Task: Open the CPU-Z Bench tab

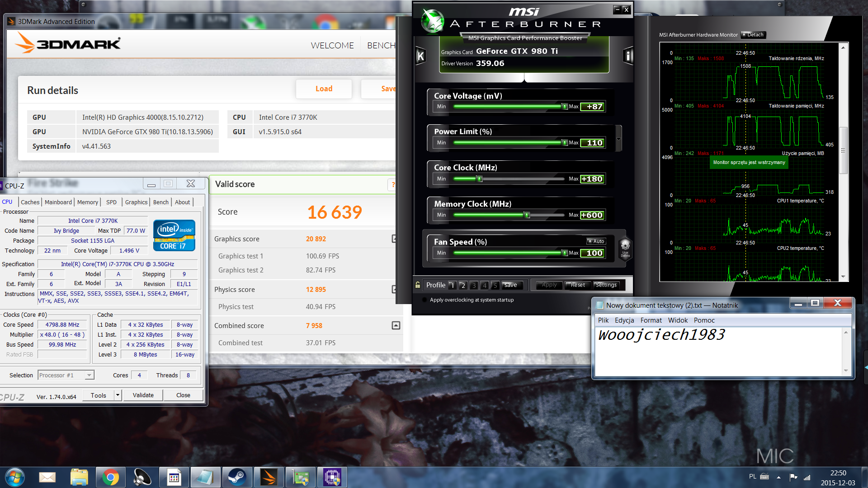Action: 160,202
